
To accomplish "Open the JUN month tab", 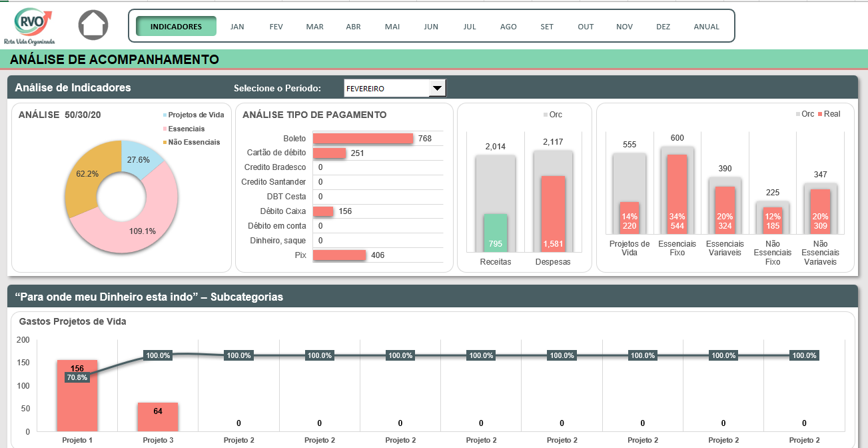I will 431,27.
